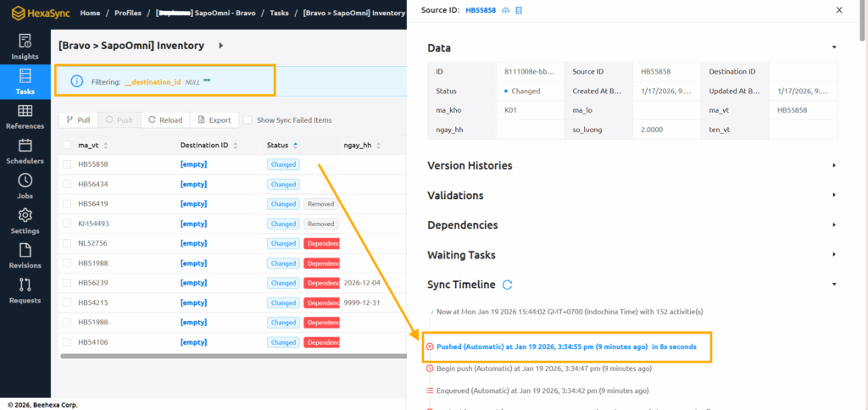The height and width of the screenshot is (410, 868).
Task: Enable Show Sync Failed Items checkbox
Action: (248, 120)
